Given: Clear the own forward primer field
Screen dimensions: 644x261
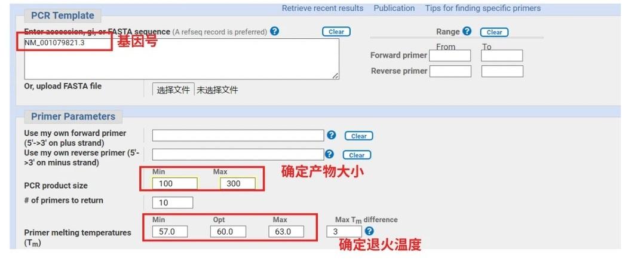Looking at the screenshot, I should click(x=358, y=136).
